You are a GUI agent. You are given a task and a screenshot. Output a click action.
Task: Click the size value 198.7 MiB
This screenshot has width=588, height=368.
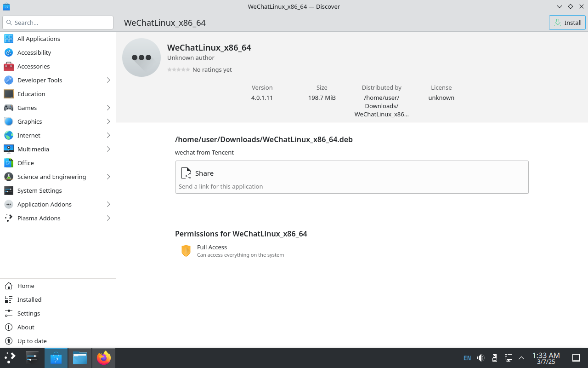[x=322, y=98]
